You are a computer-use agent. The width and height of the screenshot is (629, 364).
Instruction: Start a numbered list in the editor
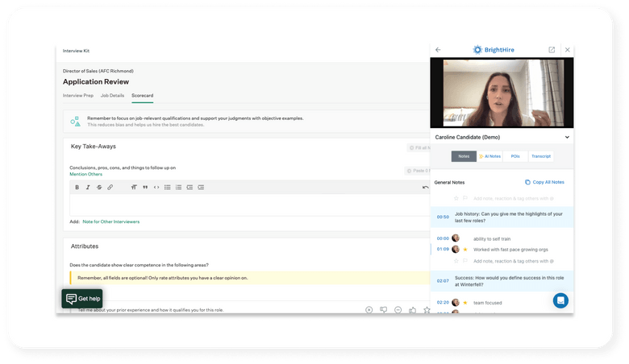(x=178, y=188)
